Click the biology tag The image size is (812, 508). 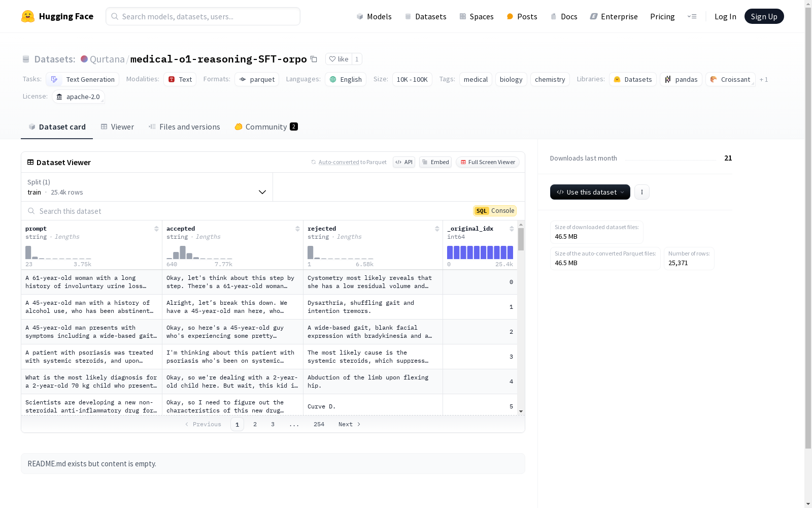[x=511, y=79]
